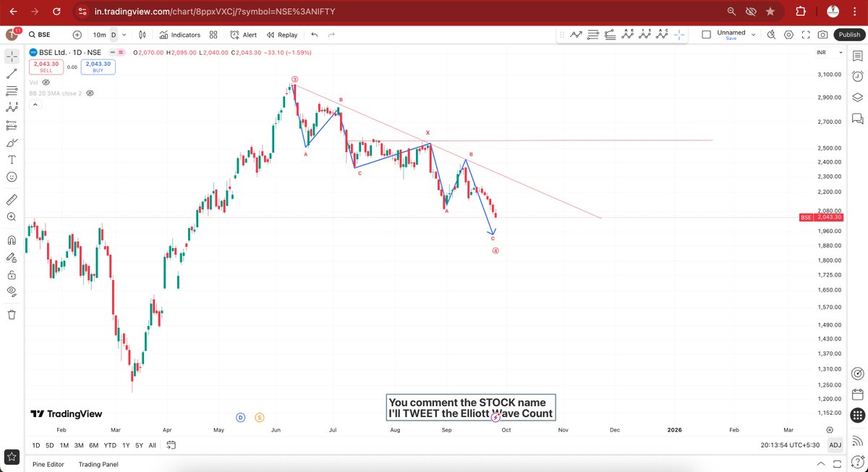The width and height of the screenshot is (868, 472).
Task: Open the object tree layers panel
Action: click(857, 97)
